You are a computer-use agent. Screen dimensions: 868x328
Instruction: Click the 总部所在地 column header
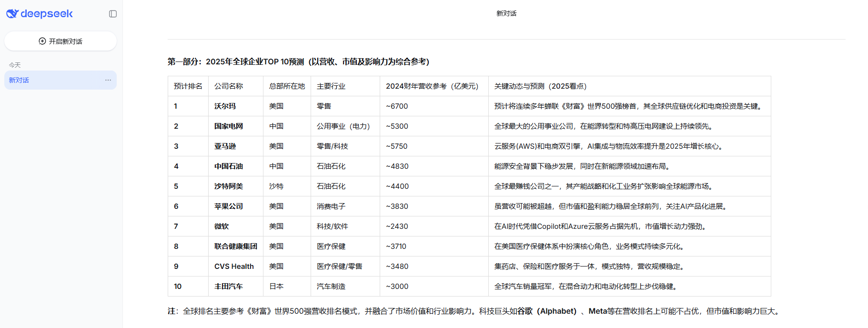point(287,86)
